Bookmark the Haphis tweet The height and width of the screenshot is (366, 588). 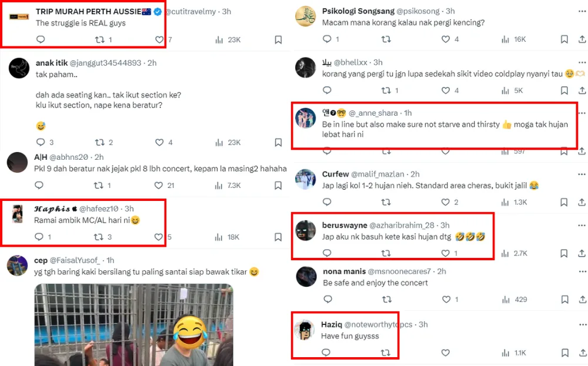pos(278,237)
